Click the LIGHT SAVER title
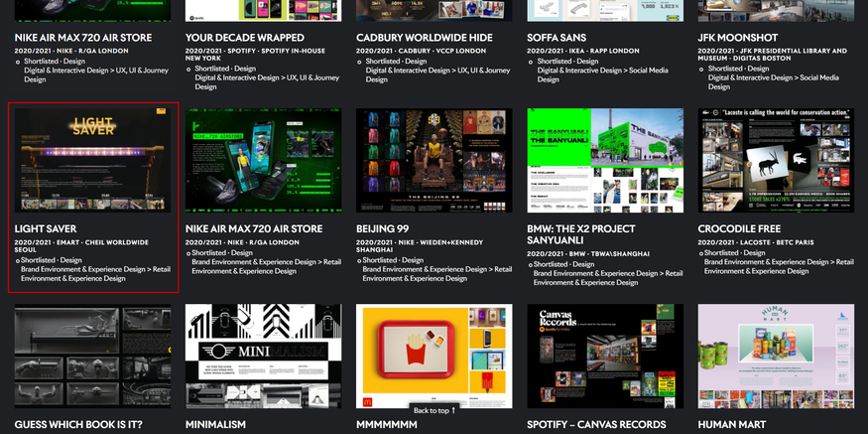Image resolution: width=868 pixels, height=434 pixels. [46, 228]
